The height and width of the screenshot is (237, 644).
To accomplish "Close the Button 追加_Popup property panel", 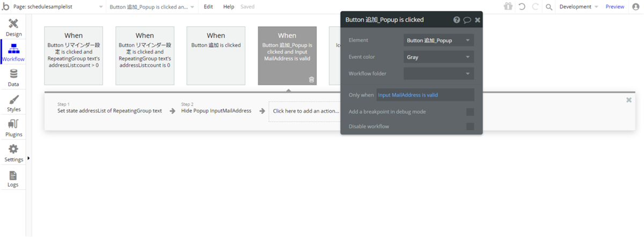I will click(x=478, y=20).
